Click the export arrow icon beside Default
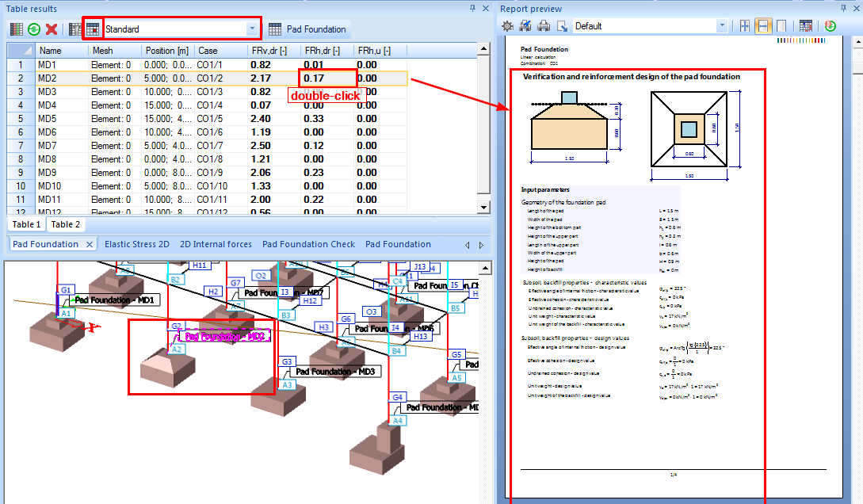 click(562, 26)
